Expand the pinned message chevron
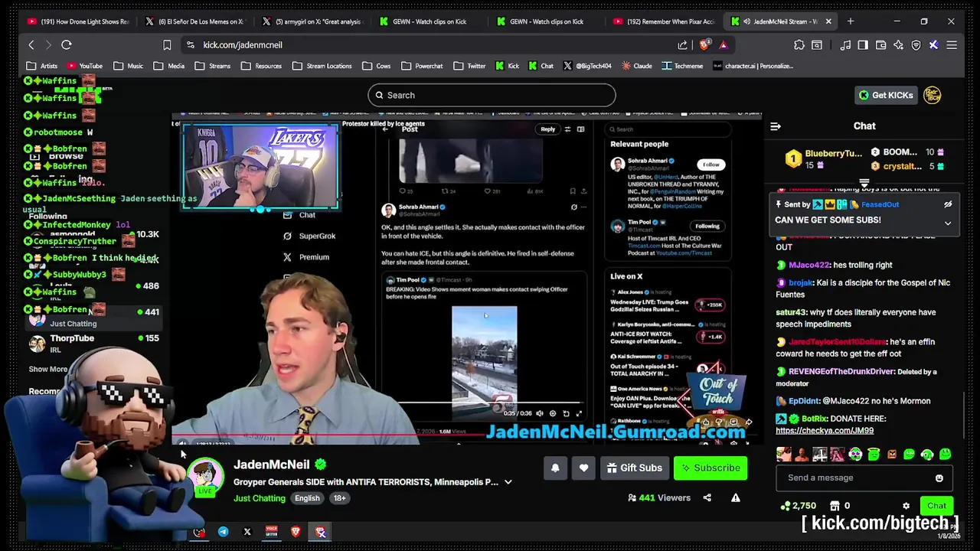Viewport: 980px width, 551px height. coord(948,223)
